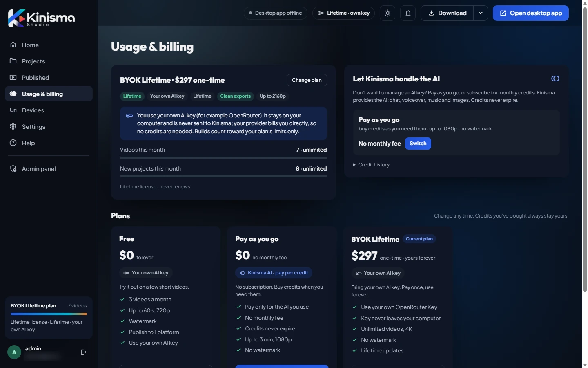Screen dimensions: 588x368
Task: Click the green Lifetime tag
Action: click(x=132, y=96)
